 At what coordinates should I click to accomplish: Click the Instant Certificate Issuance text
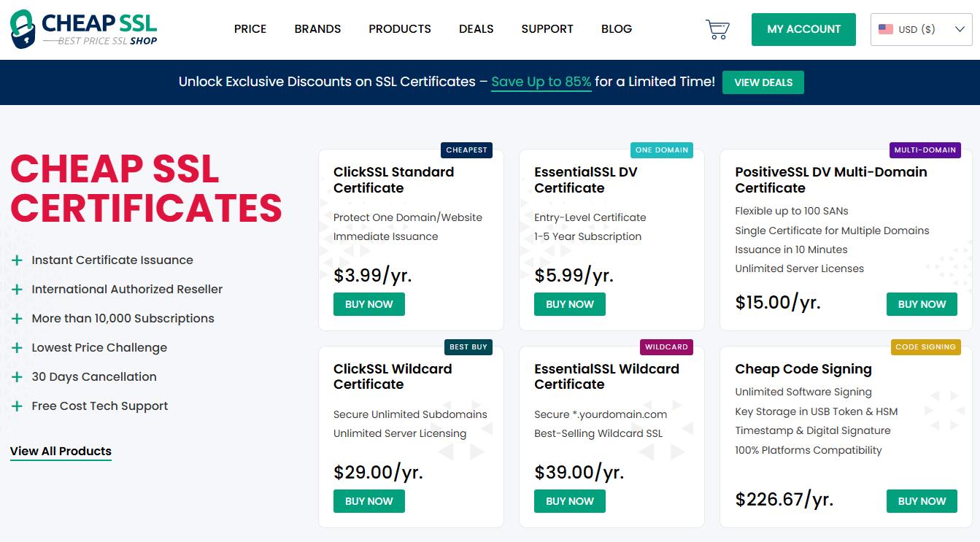coord(112,260)
